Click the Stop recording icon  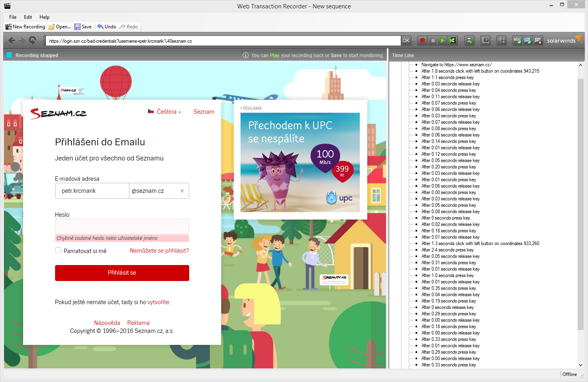pyautogui.click(x=433, y=40)
